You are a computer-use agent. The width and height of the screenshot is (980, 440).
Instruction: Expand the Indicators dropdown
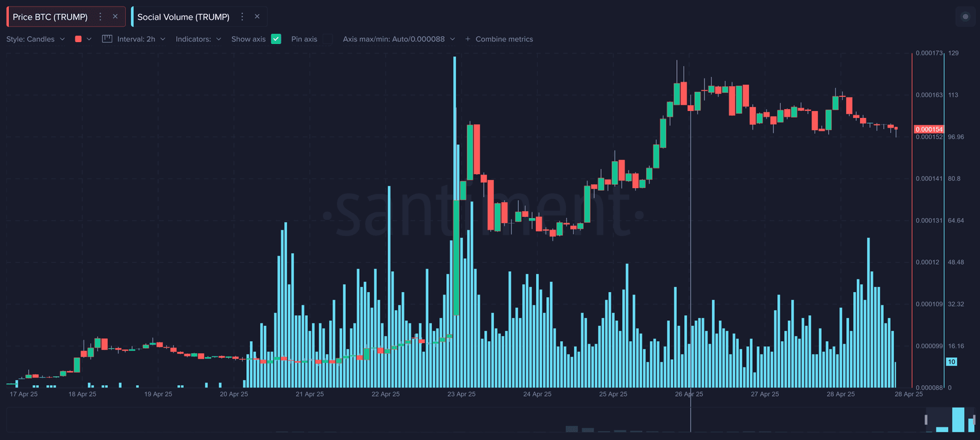coord(198,39)
